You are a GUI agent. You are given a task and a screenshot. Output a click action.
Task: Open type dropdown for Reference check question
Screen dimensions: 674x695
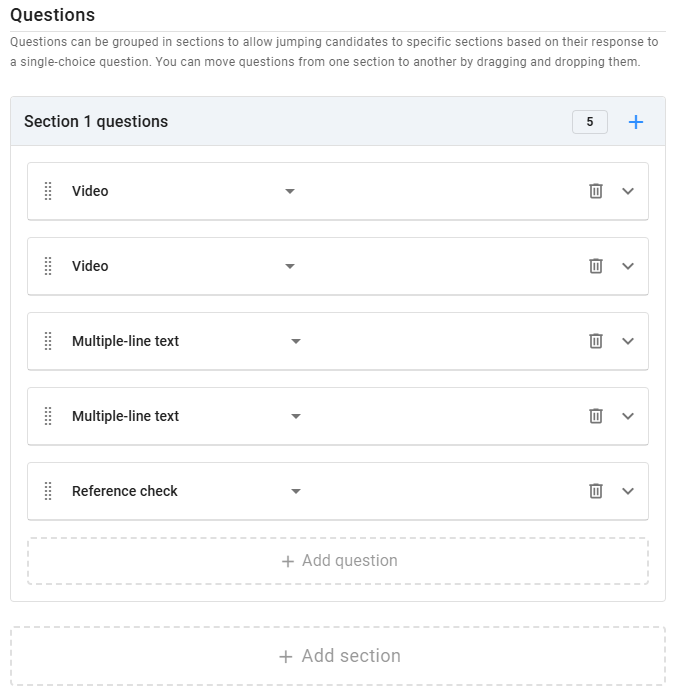pyautogui.click(x=295, y=491)
